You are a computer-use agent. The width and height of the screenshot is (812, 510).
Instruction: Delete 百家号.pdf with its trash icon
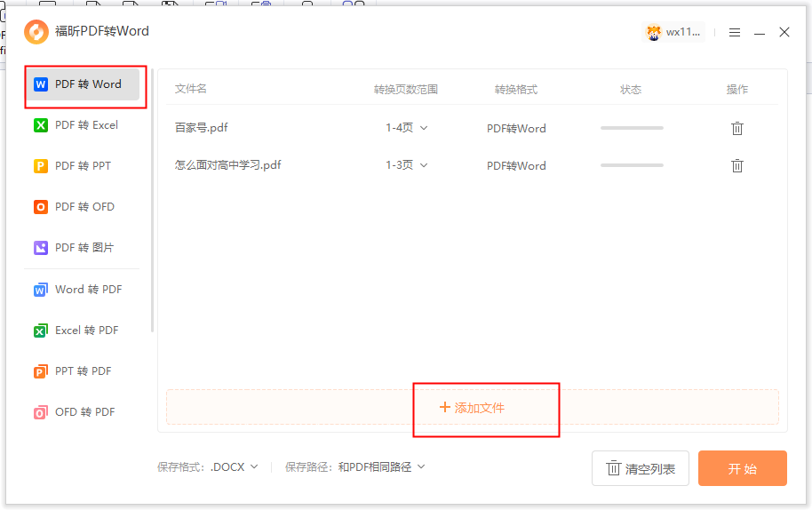[x=736, y=128]
